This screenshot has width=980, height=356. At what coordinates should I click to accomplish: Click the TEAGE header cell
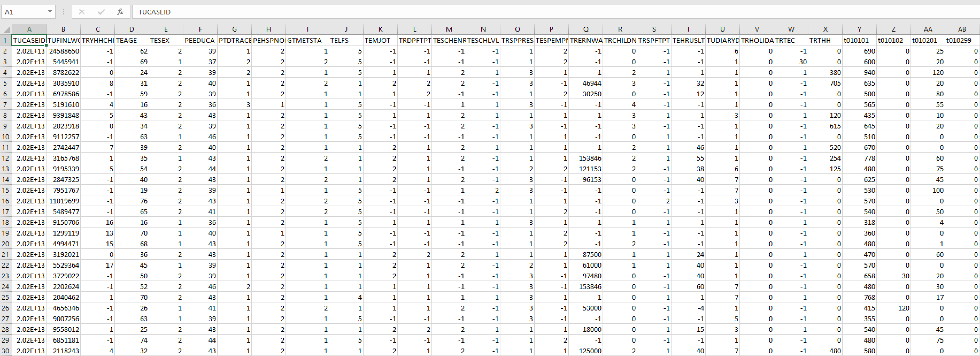[132, 40]
